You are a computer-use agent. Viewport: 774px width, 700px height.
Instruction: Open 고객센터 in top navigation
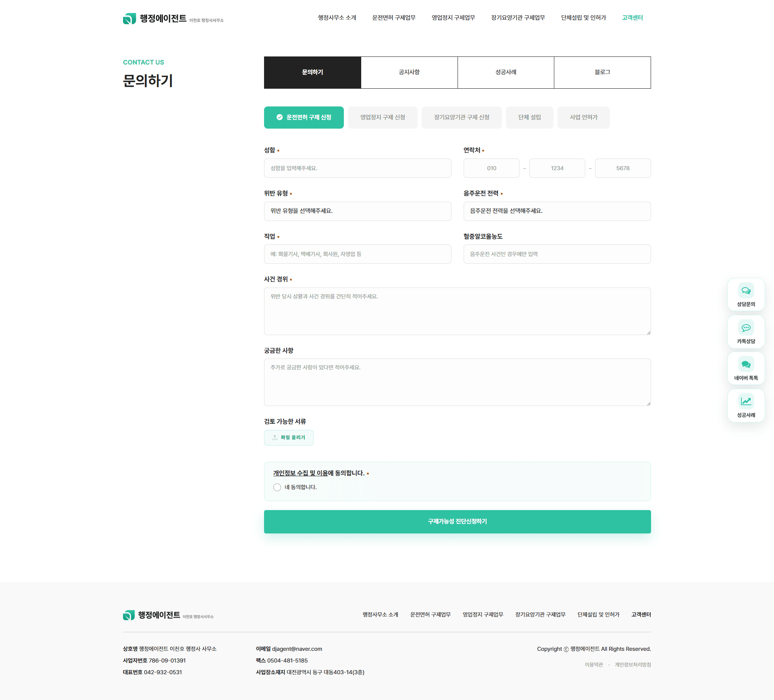click(x=632, y=17)
